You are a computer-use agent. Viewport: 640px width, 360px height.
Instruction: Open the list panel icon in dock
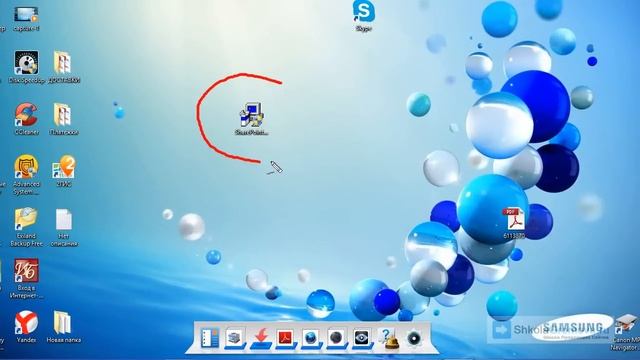coord(210,338)
